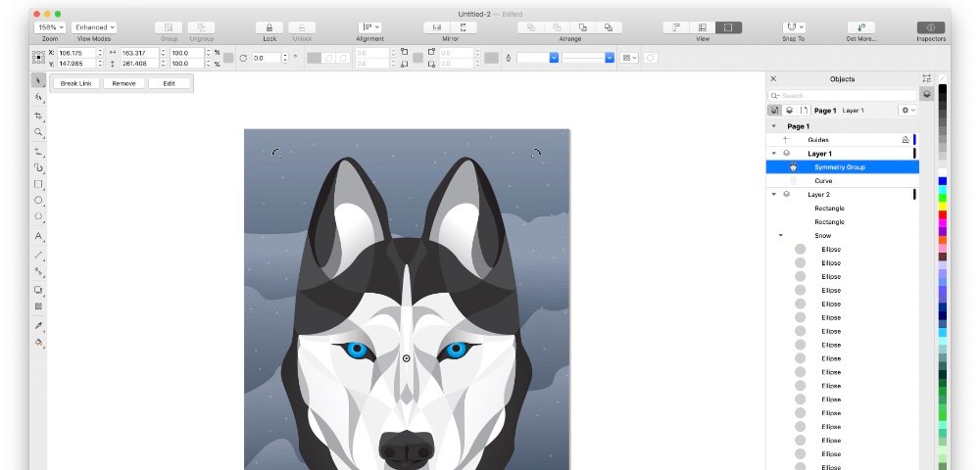Collapse Page 1 in Objects tree
The image size is (980, 470).
point(774,126)
